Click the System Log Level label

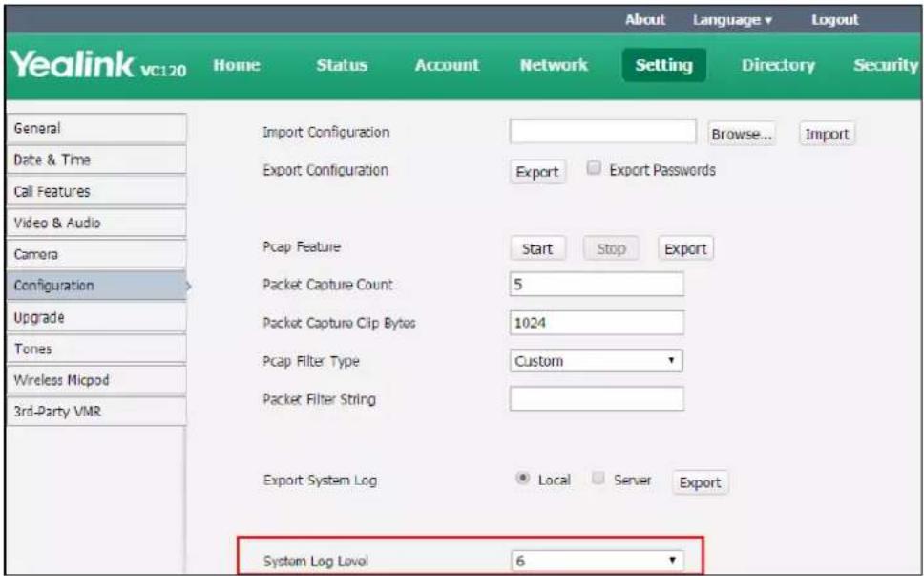[x=316, y=561]
